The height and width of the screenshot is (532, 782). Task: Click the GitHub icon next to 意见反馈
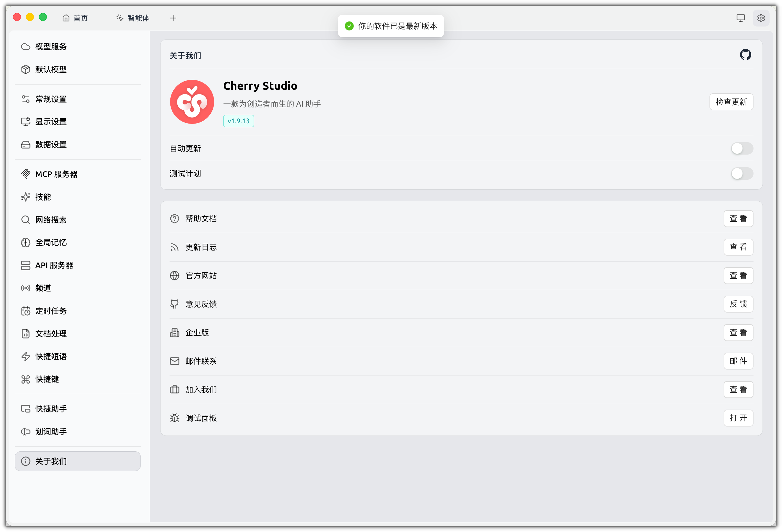pyautogui.click(x=174, y=304)
